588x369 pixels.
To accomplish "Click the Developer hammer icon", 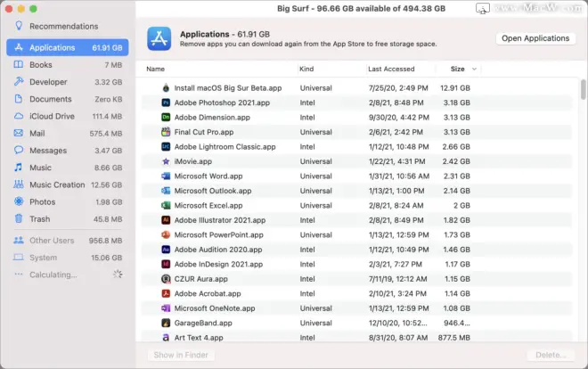I will [19, 81].
